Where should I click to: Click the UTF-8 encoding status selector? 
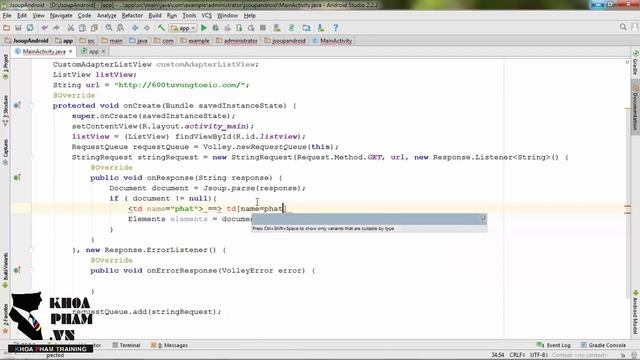point(539,355)
